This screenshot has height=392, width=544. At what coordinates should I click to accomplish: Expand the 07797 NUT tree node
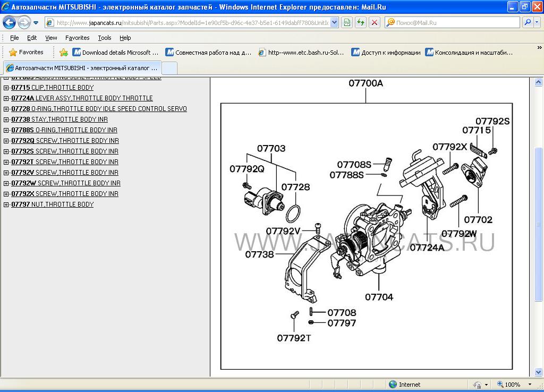click(6, 204)
